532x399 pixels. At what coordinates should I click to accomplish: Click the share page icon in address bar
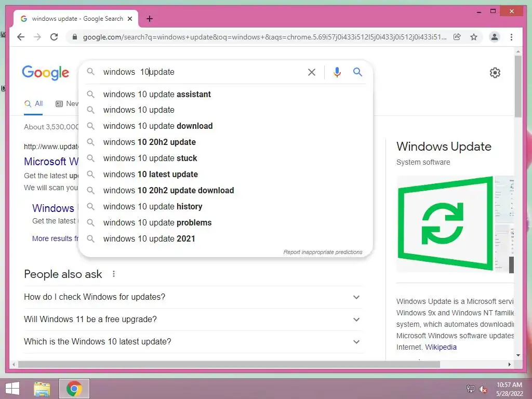coord(457,37)
